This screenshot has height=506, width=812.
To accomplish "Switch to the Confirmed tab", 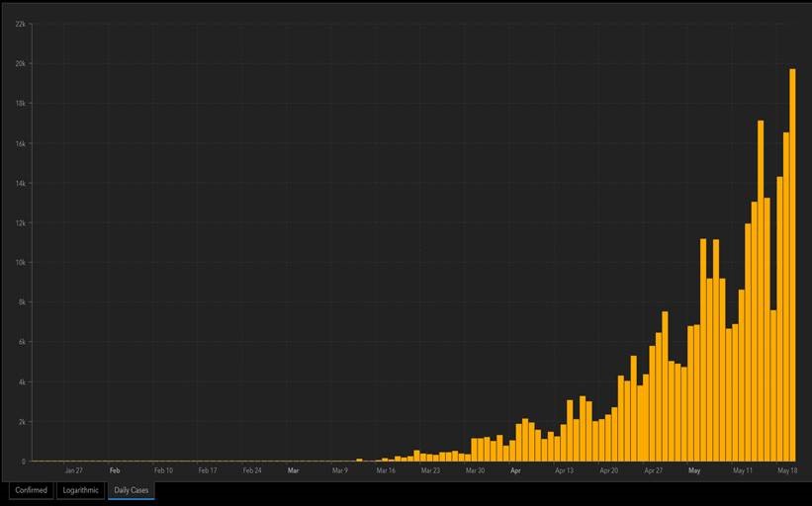I will point(31,490).
